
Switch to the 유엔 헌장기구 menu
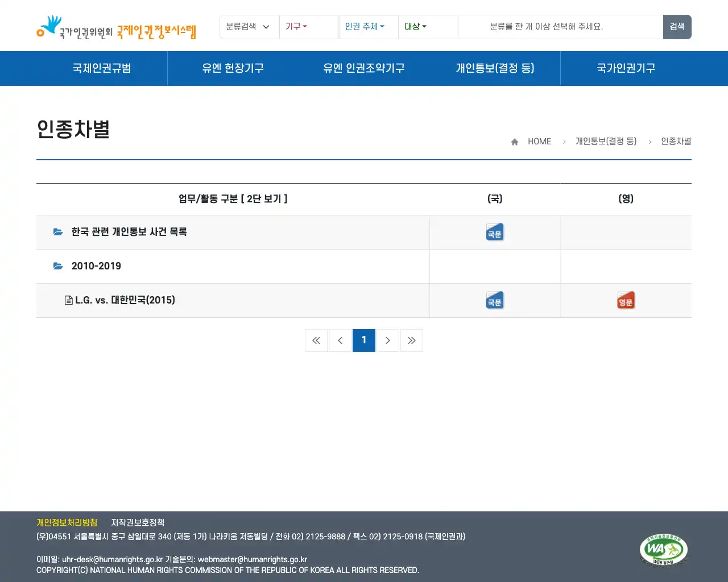[233, 68]
